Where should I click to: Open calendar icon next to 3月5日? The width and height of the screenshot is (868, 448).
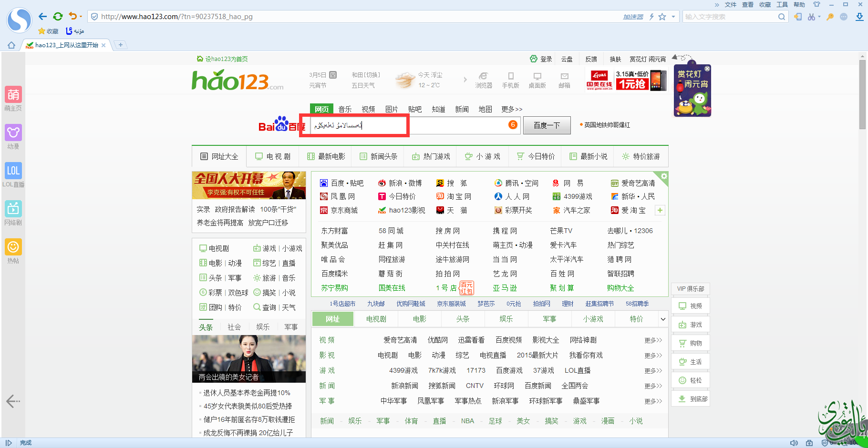point(333,75)
